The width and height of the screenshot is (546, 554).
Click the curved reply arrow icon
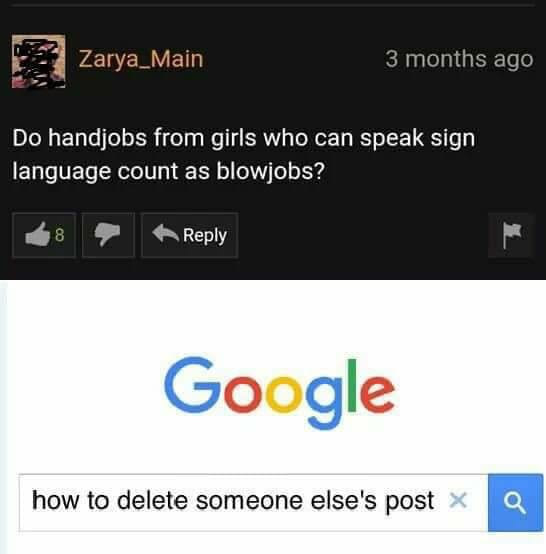(x=165, y=234)
